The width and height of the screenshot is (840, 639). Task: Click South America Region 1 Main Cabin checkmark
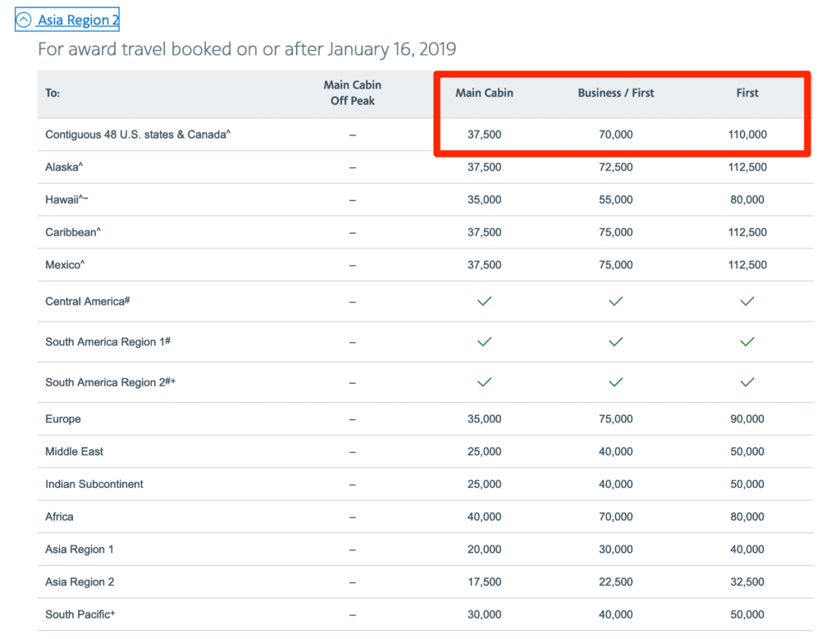click(484, 342)
